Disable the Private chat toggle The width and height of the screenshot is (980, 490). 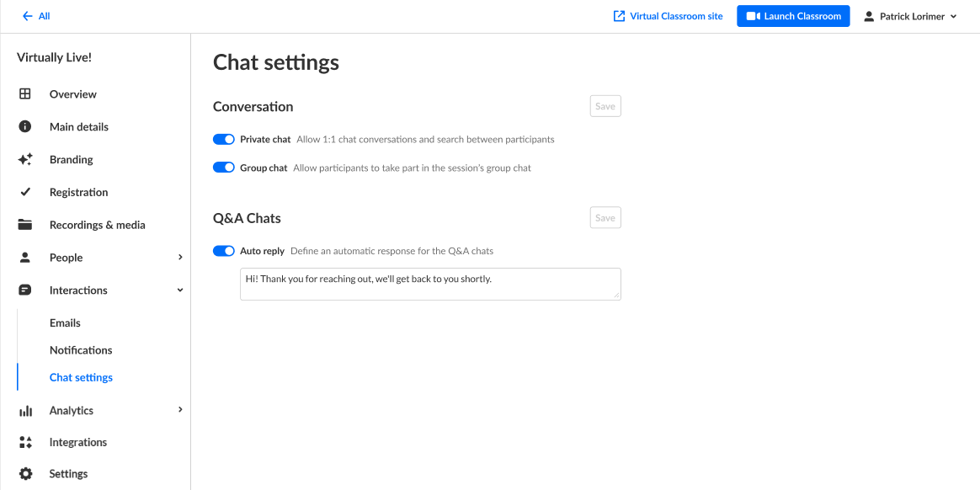point(223,140)
